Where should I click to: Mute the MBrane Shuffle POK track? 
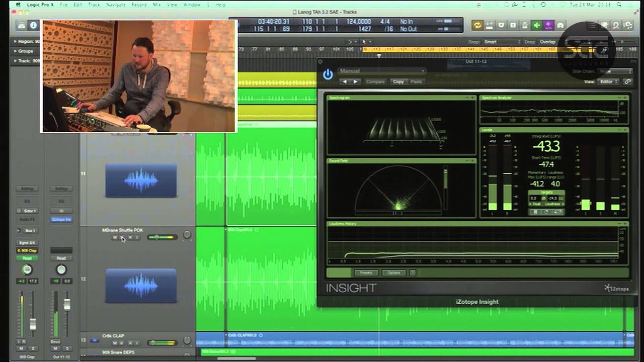[x=115, y=237]
